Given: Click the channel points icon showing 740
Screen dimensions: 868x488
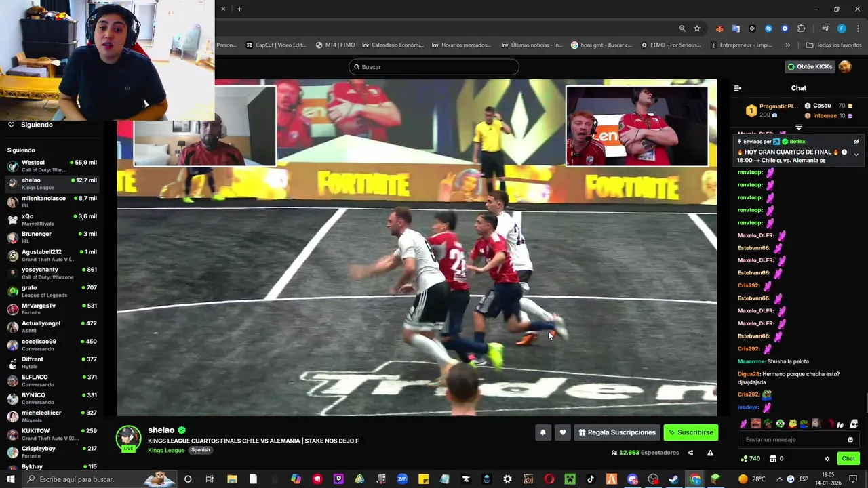Looking at the screenshot, I should pos(744,459).
